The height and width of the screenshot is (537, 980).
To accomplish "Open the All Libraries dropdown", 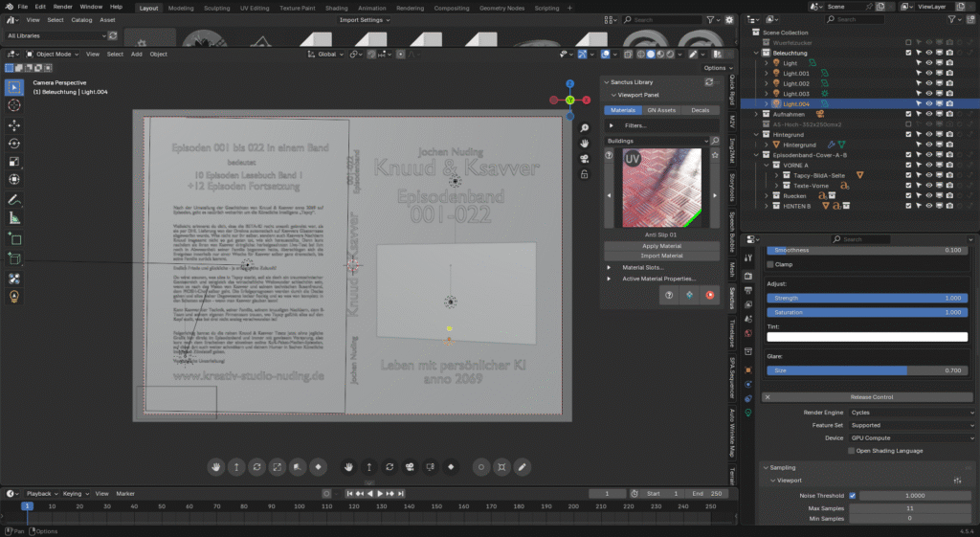I will (56, 35).
